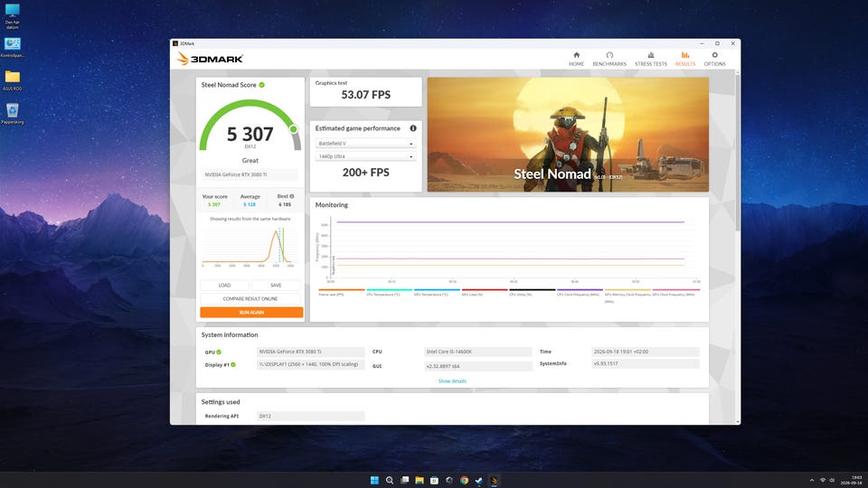Open the OPTIONS tab with gear icon
Screen dimensions: 868x488
[x=714, y=59]
